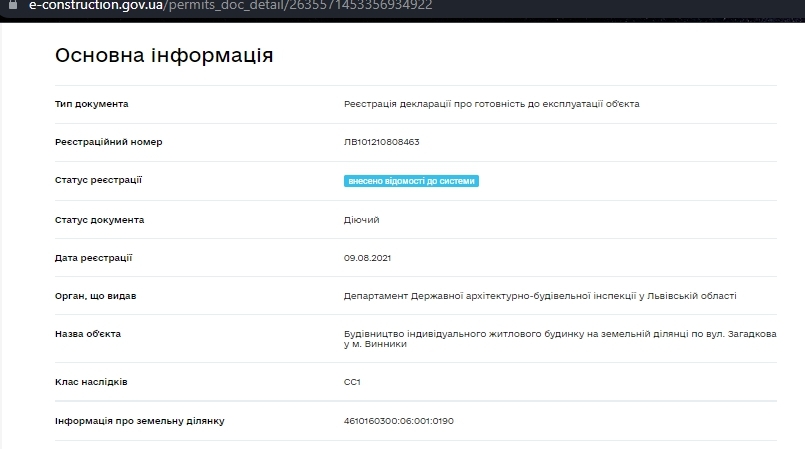Click the 'Орган, що видав' label
This screenshot has width=805, height=449.
(95, 296)
